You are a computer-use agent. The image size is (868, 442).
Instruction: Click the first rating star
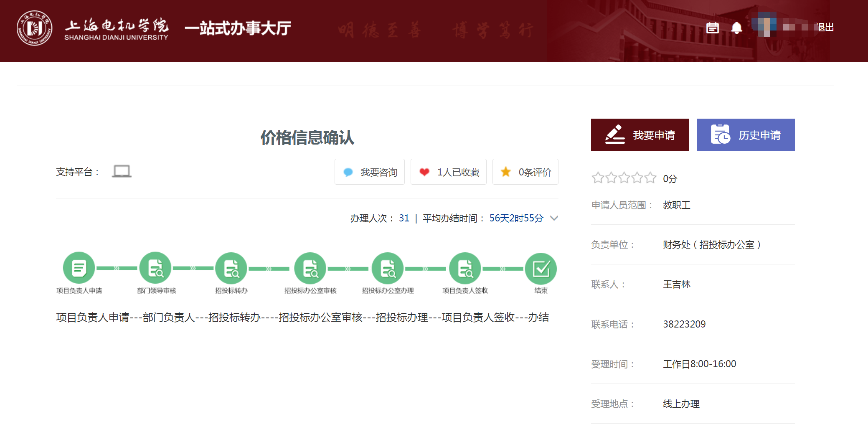pyautogui.click(x=598, y=178)
